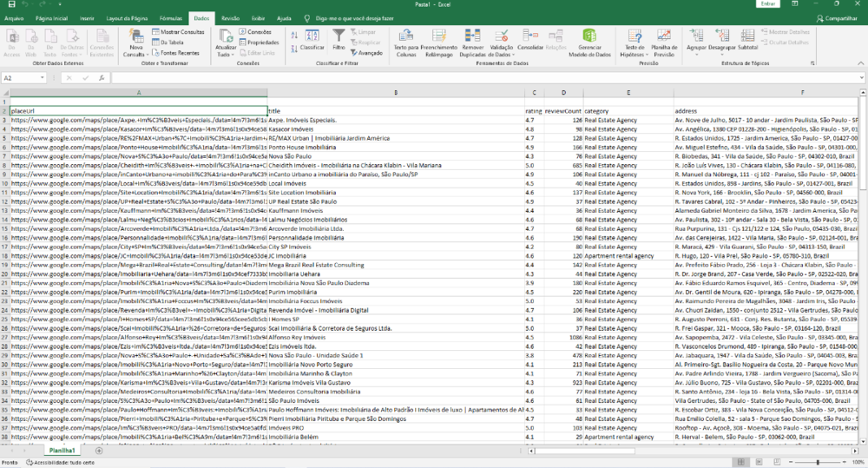This screenshot has height=468, width=868.
Task: Customize Quick Access Toolbar dropdown
Action: tap(60, 4)
